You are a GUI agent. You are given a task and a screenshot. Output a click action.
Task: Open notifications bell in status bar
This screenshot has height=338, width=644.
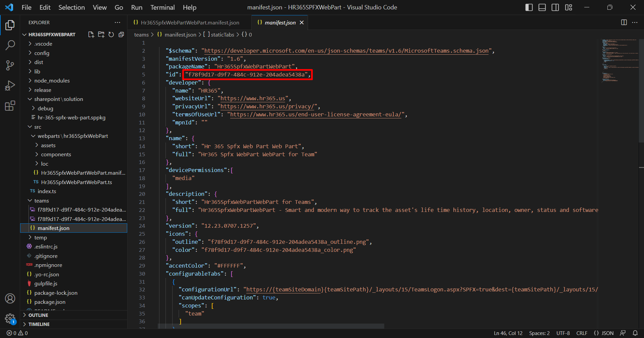[635, 333]
